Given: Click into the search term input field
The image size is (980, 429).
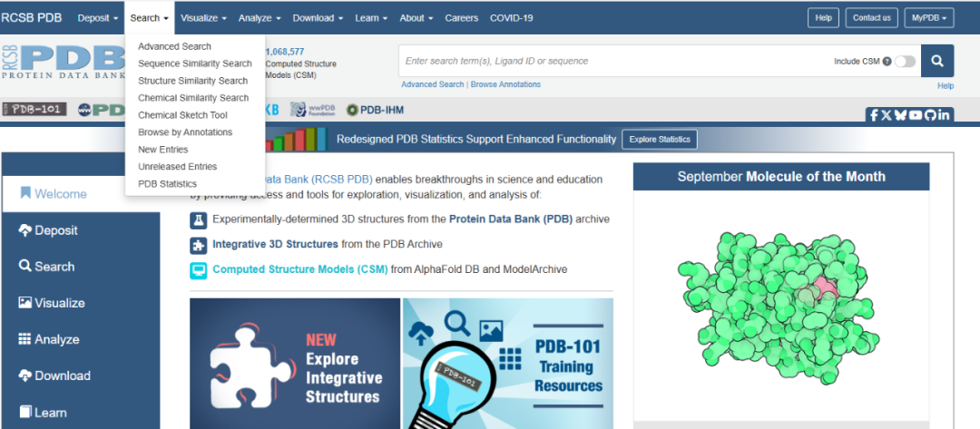Looking at the screenshot, I should point(608,61).
